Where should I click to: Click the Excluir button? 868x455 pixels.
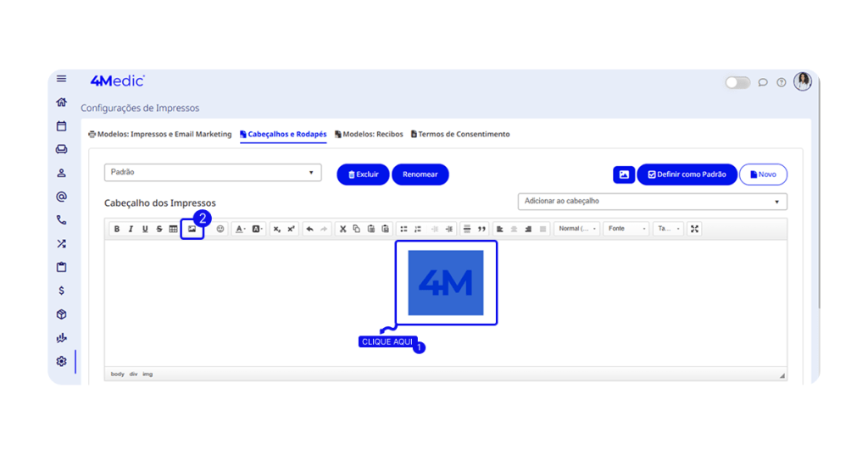click(x=363, y=175)
